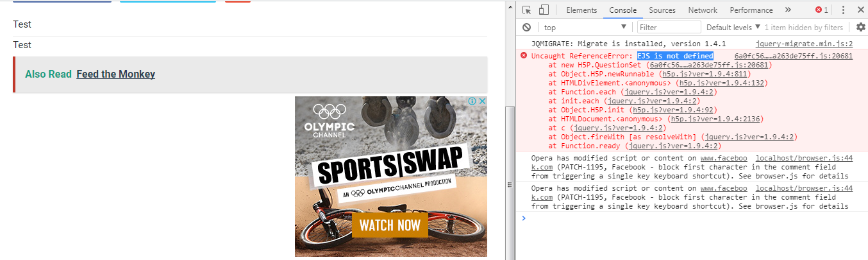This screenshot has height=260, width=868.
Task: Click the Feed the Monkey link
Action: tap(115, 74)
